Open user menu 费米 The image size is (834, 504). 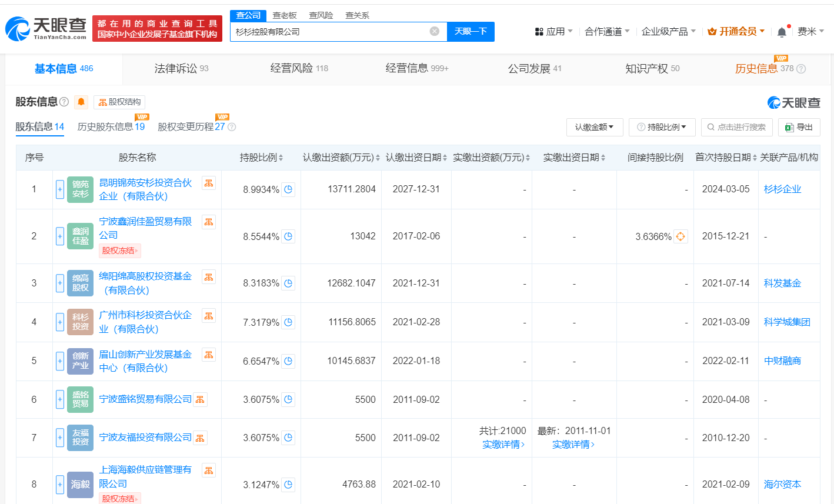pyautogui.click(x=810, y=32)
